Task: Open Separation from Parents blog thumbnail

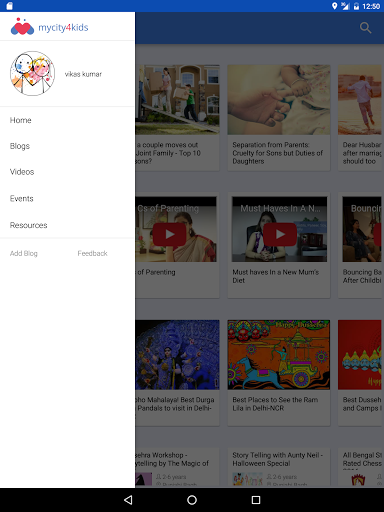Action: 279,100
